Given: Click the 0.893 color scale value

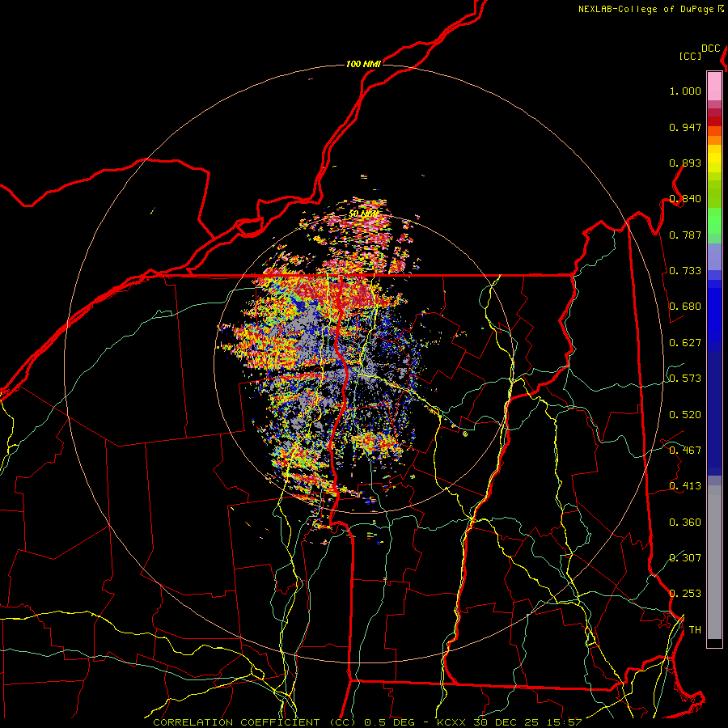Looking at the screenshot, I should (x=685, y=163).
